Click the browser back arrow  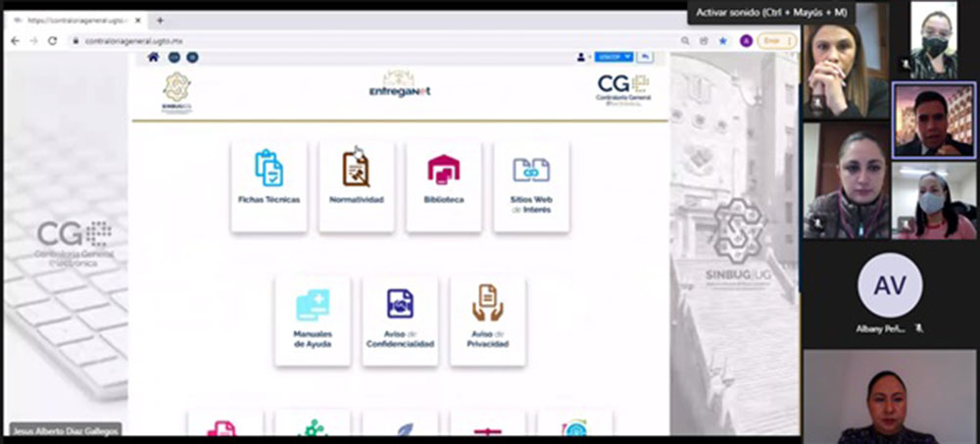[15, 40]
